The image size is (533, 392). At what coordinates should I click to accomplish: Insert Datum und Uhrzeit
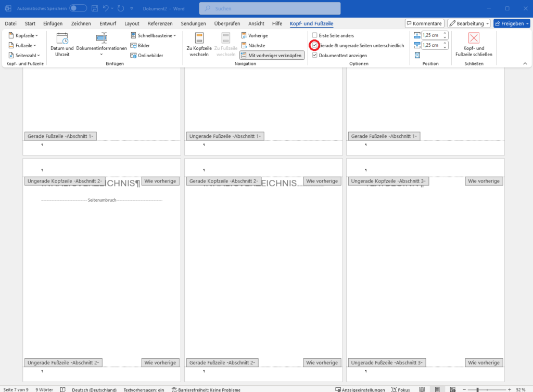(x=62, y=45)
